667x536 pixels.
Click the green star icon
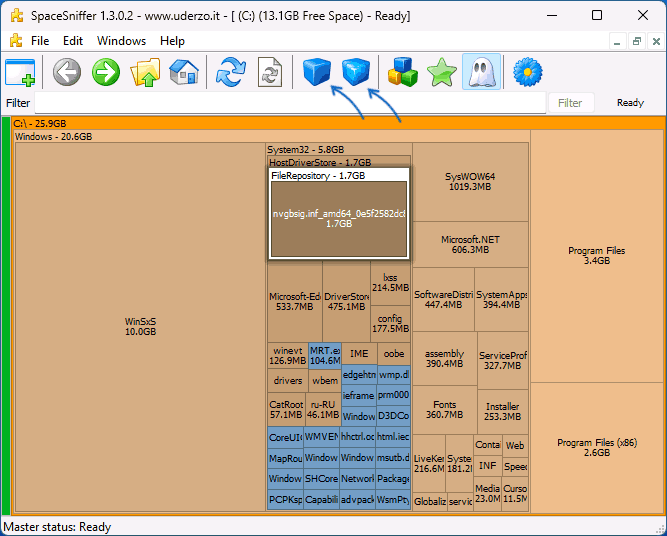click(x=441, y=72)
